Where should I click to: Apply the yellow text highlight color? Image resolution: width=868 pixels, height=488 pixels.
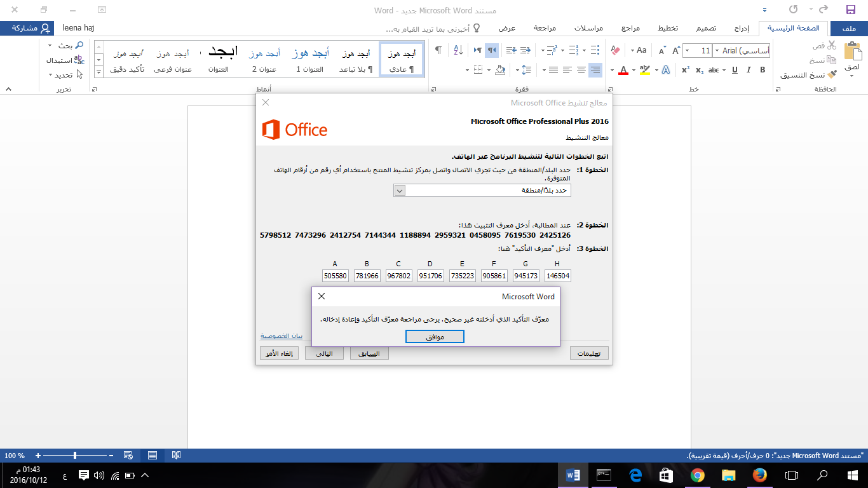pos(645,70)
